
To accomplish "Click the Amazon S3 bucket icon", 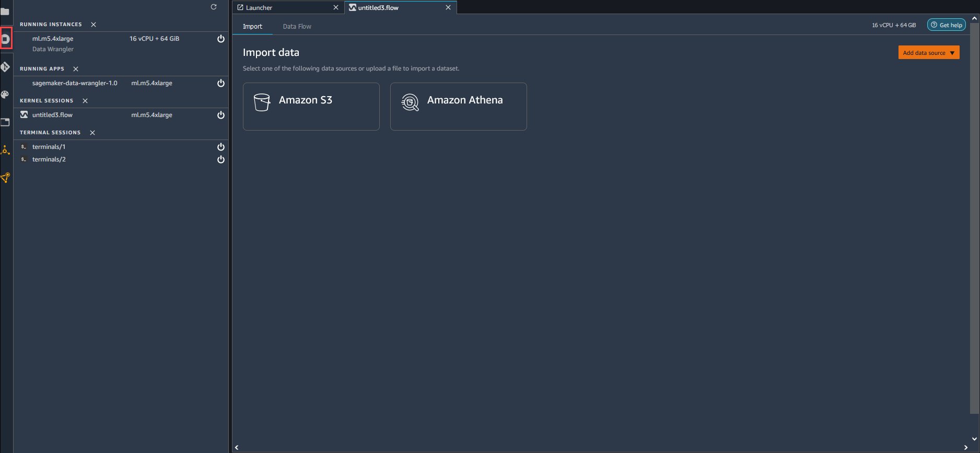I will (x=262, y=102).
